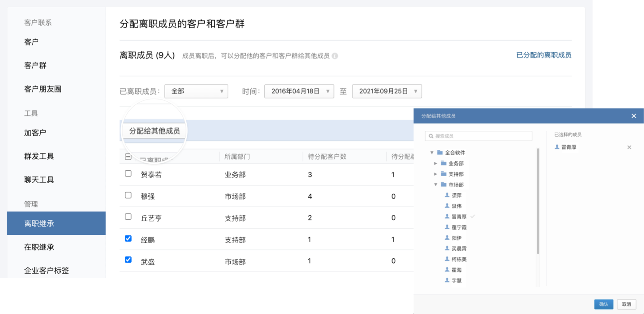Click the 搜索成员 search field
644x314 pixels.
[x=478, y=136]
